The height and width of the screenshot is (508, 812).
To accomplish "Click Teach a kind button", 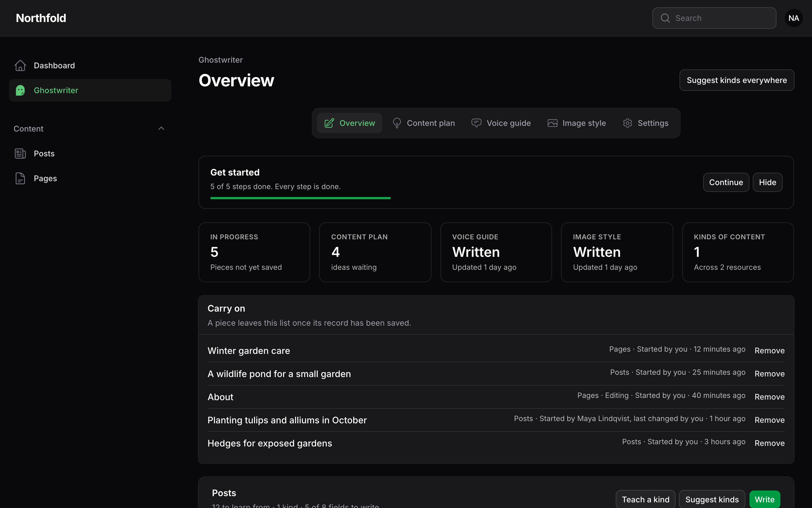I will pyautogui.click(x=646, y=499).
